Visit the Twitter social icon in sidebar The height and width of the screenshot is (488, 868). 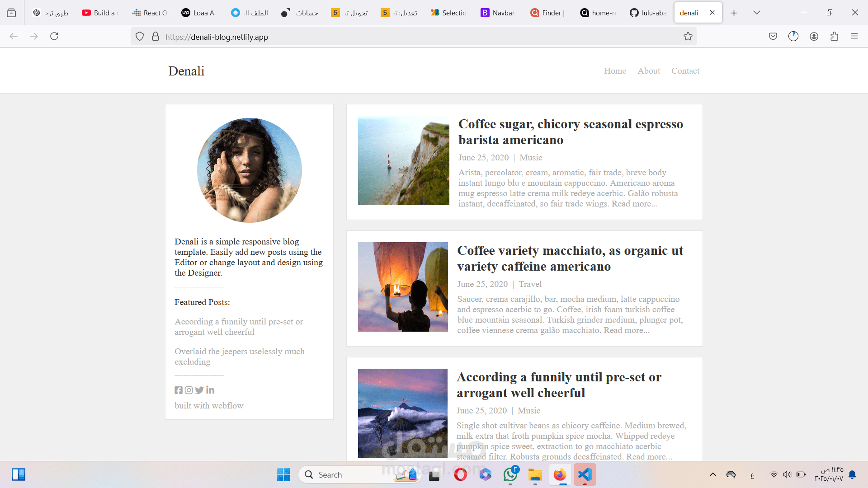click(199, 390)
